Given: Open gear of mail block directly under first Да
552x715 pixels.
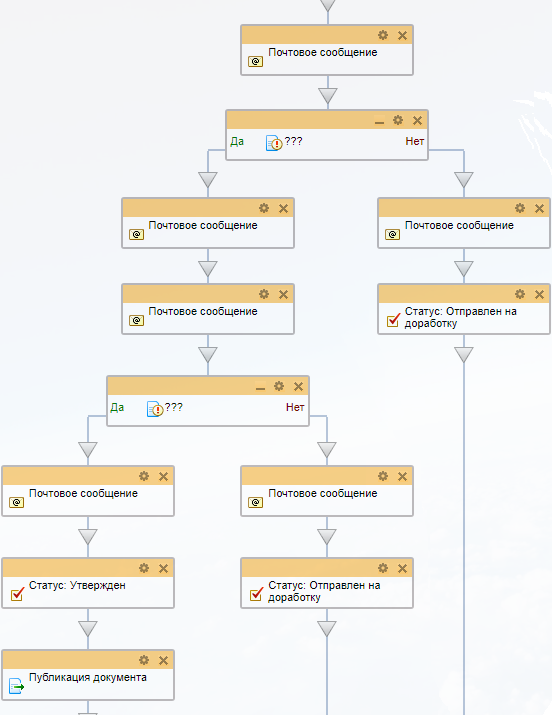Looking at the screenshot, I should (x=264, y=207).
